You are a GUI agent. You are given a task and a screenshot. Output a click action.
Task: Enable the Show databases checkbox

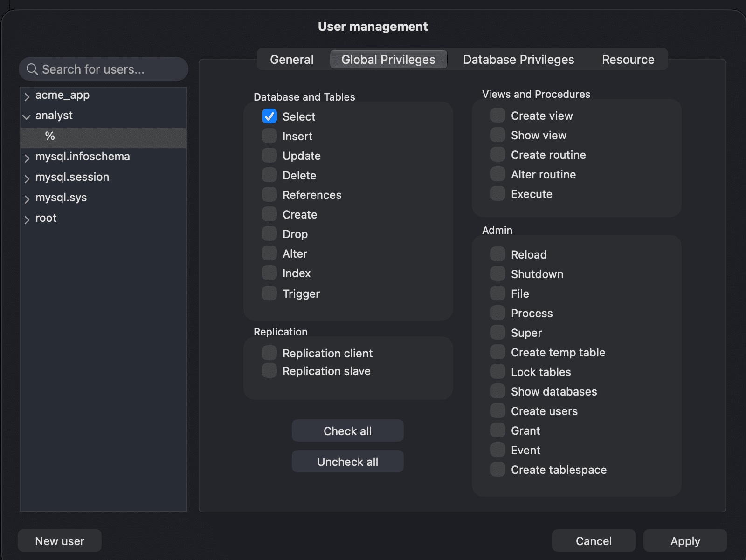[498, 391]
